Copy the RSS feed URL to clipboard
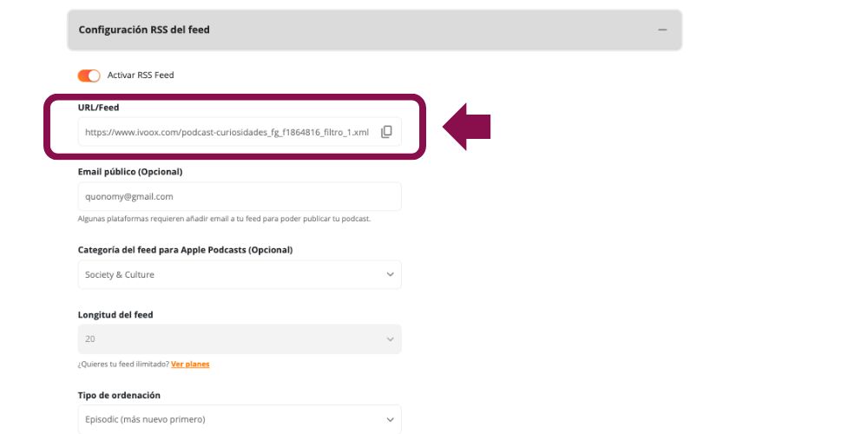This screenshot has width=868, height=434. click(387, 132)
